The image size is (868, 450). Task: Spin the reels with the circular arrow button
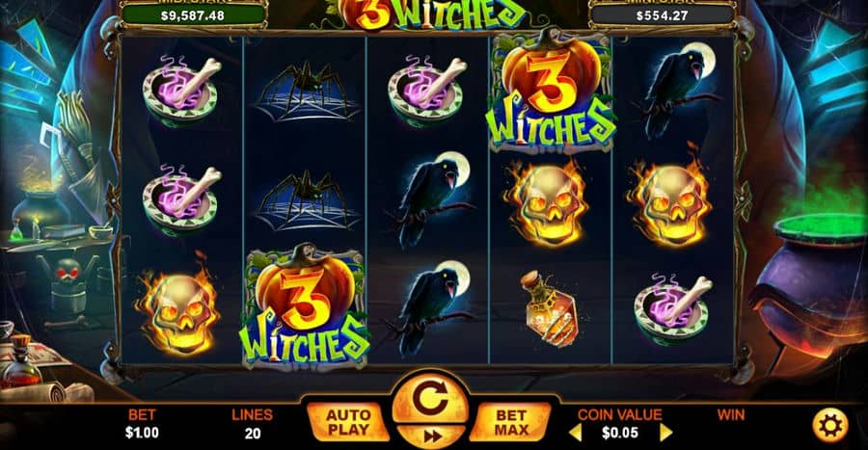[x=430, y=399]
